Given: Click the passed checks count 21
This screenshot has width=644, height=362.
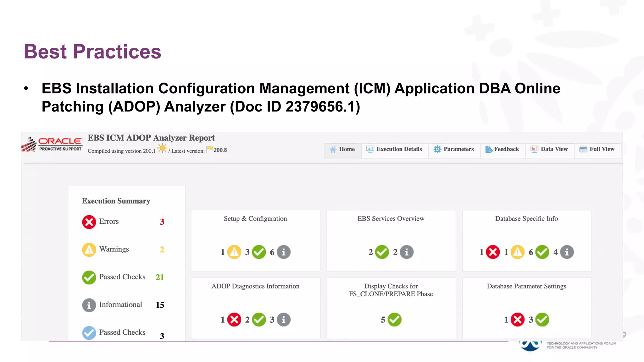Looking at the screenshot, I should tap(160, 277).
